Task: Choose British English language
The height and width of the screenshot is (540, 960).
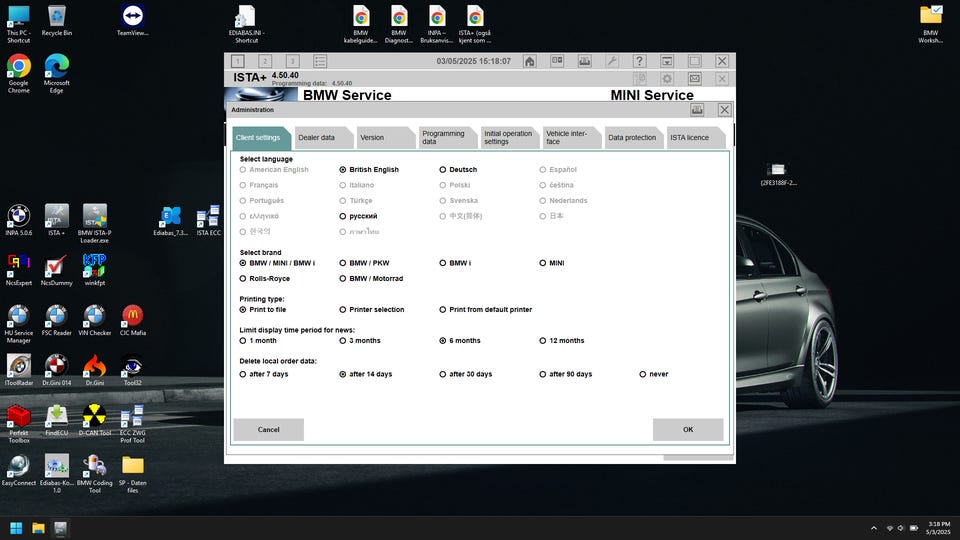Action: pyautogui.click(x=343, y=170)
